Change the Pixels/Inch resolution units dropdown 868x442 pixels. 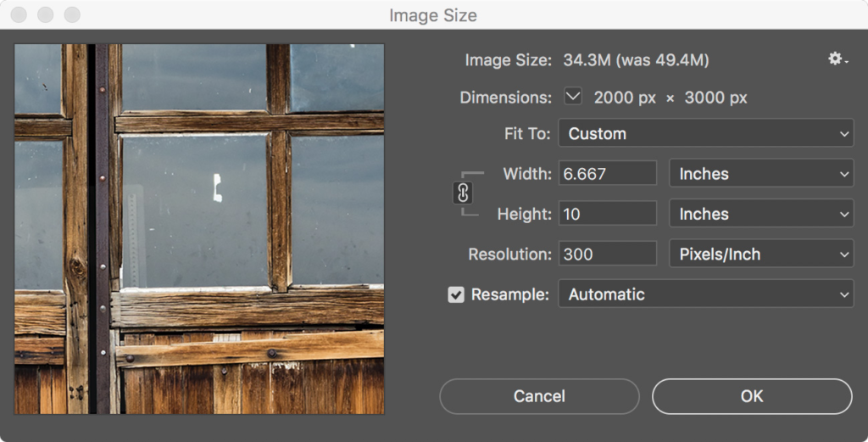tap(760, 255)
